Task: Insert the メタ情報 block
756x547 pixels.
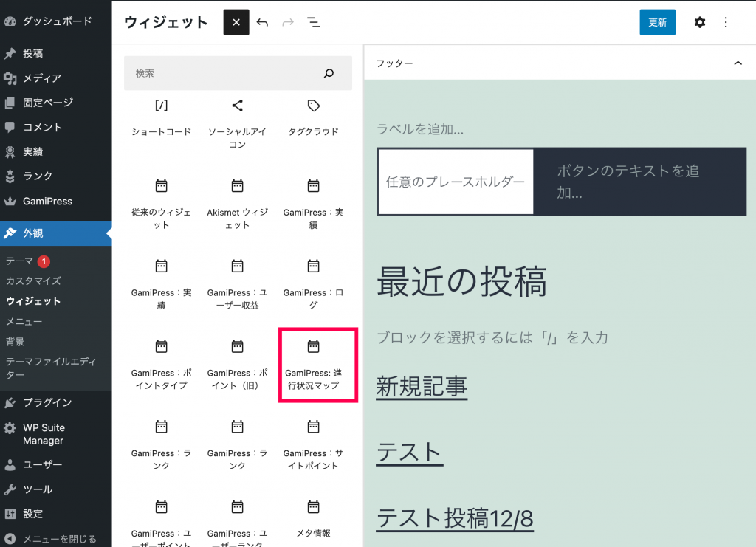Action: [x=313, y=520]
